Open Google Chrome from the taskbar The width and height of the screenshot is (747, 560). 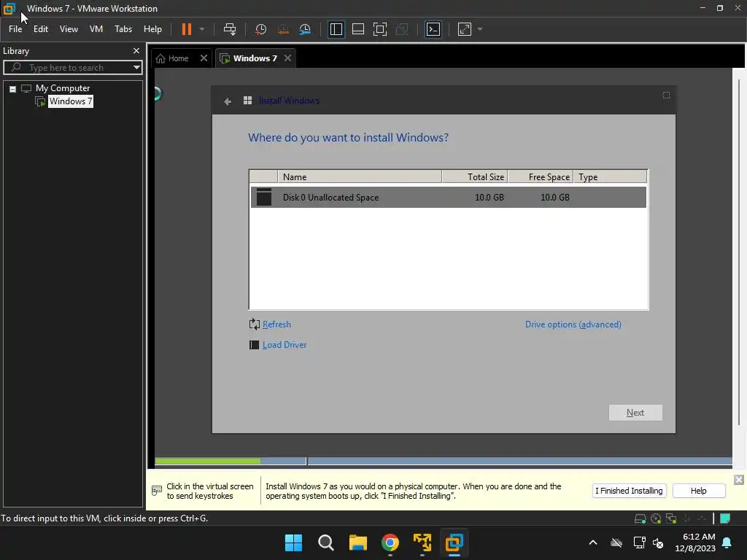point(390,542)
